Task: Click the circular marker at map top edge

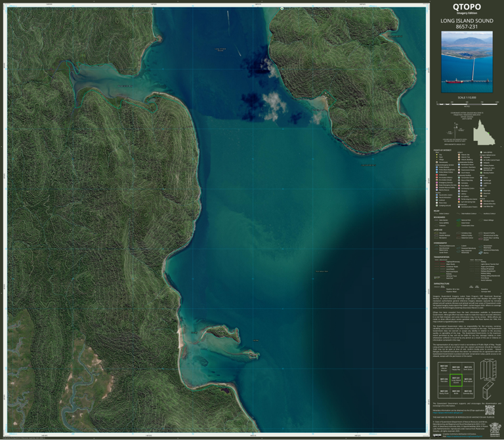Action: (282, 9)
